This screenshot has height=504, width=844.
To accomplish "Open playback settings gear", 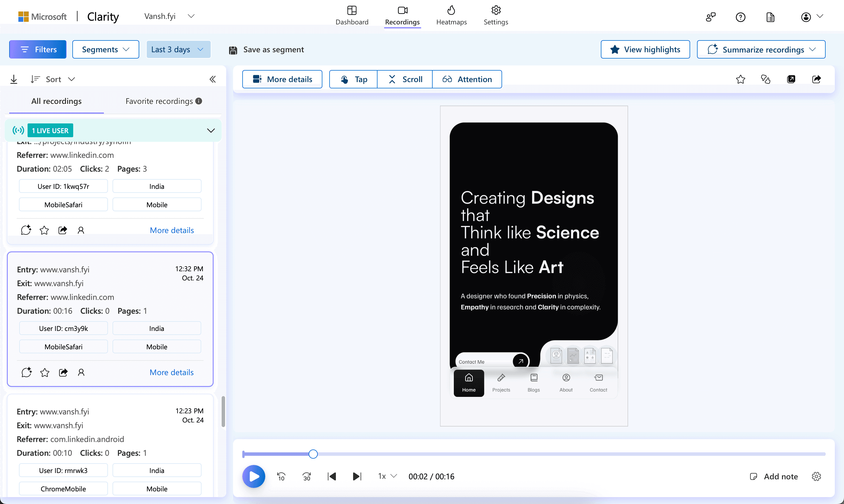I will point(816,476).
